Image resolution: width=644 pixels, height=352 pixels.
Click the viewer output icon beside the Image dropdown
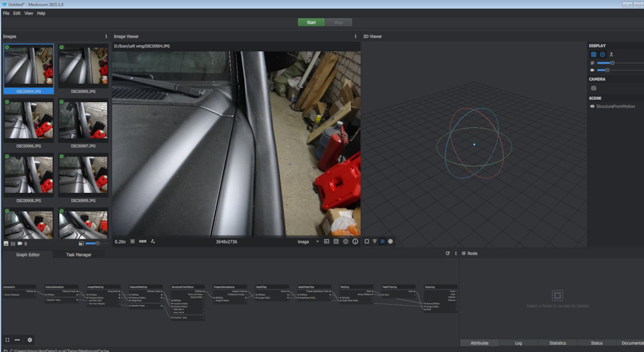[x=327, y=241]
